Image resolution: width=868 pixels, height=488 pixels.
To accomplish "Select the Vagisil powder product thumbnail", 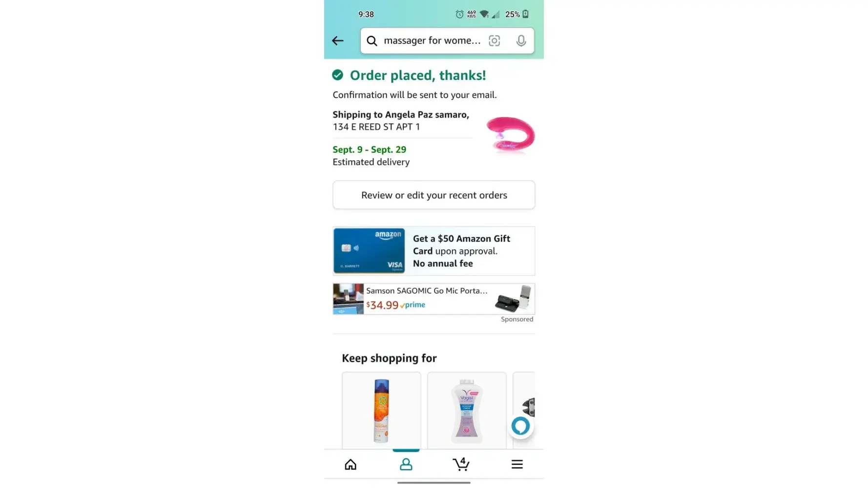I will click(x=467, y=410).
